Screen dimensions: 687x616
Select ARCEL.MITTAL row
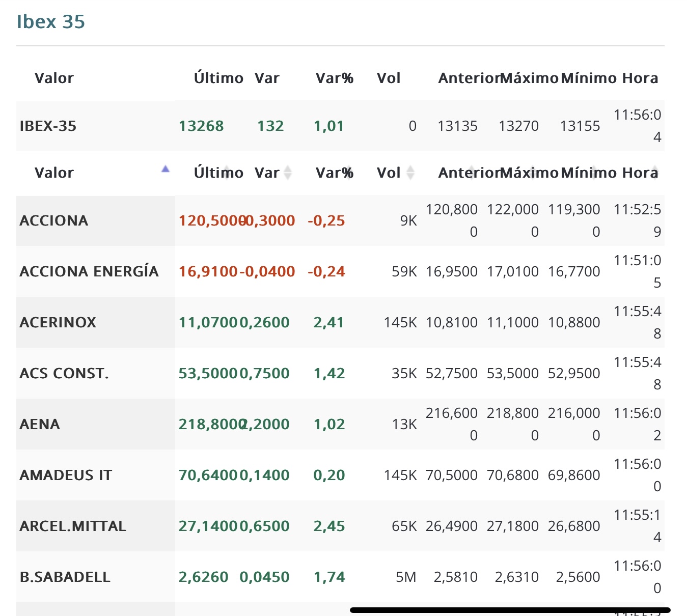[340, 526]
